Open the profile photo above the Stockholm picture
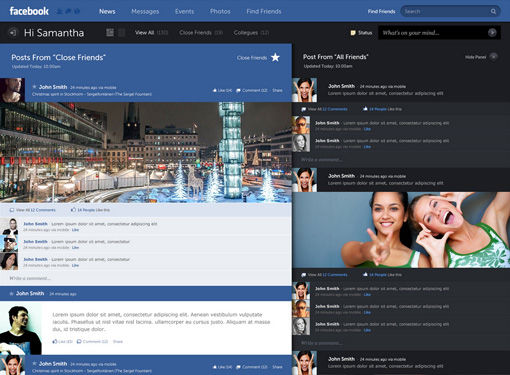This screenshot has width=510, height=375. coord(13,90)
